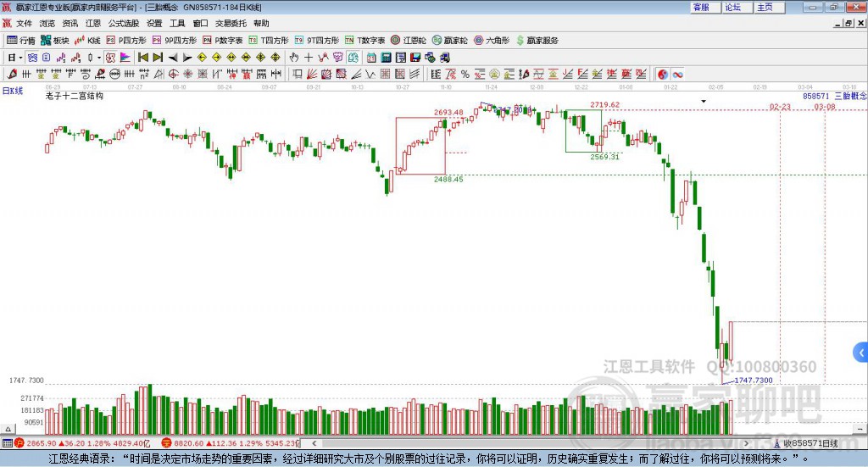The image size is (868, 467).
Task: Click the volume pane up-triangle button
Action: [8, 429]
